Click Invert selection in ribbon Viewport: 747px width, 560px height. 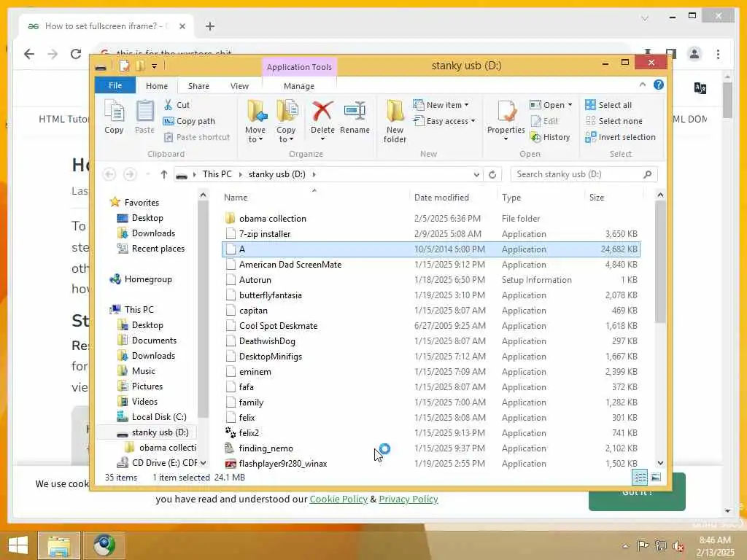(621, 137)
